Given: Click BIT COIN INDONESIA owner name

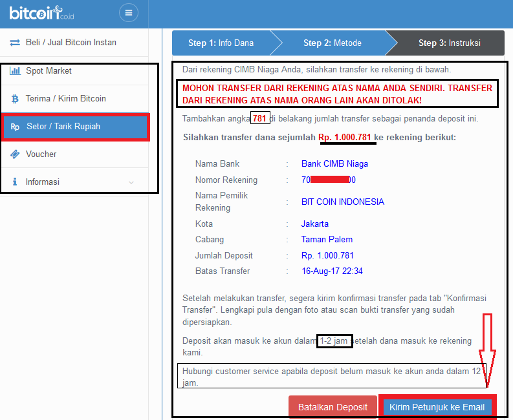Looking at the screenshot, I should [343, 202].
